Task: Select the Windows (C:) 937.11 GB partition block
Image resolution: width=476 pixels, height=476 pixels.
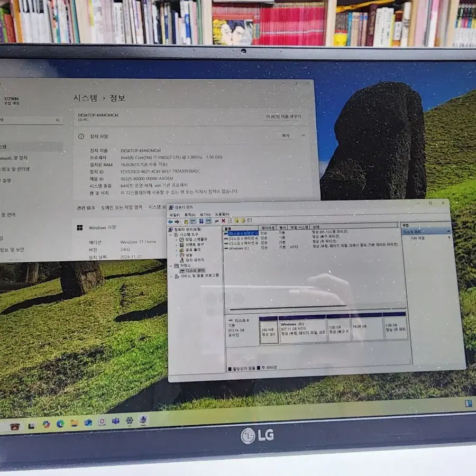Action: point(303,329)
